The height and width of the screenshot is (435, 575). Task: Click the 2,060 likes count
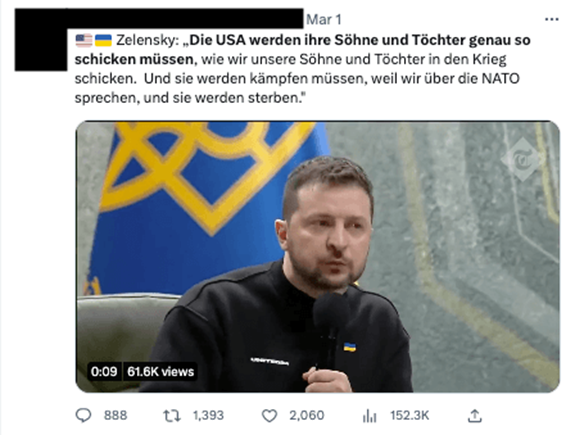(307, 415)
